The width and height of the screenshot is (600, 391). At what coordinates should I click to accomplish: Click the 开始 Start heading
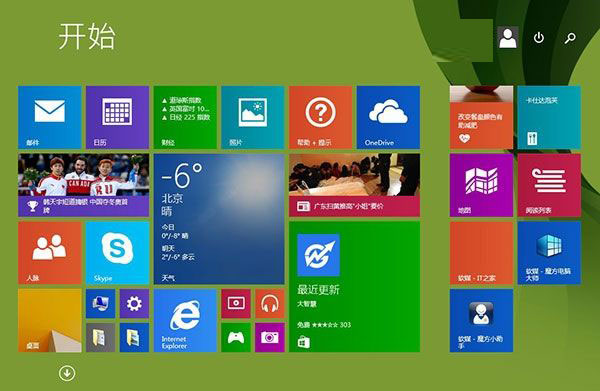tap(87, 36)
